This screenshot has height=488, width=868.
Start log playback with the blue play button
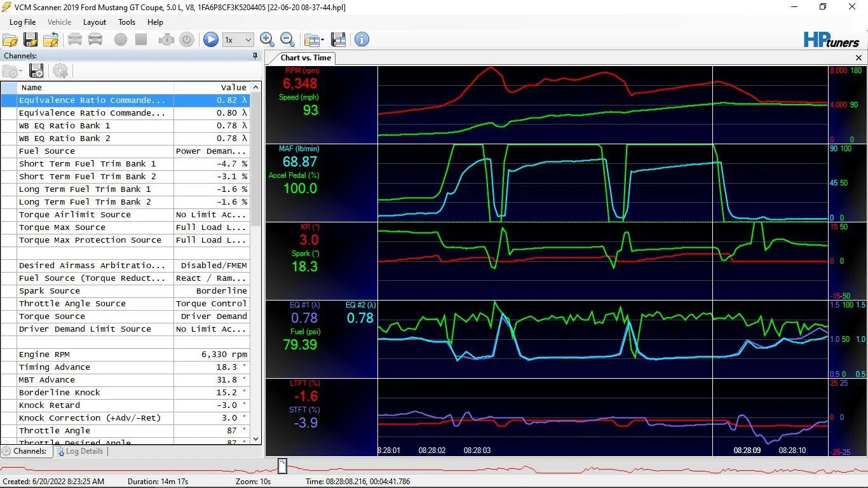pyautogui.click(x=211, y=39)
